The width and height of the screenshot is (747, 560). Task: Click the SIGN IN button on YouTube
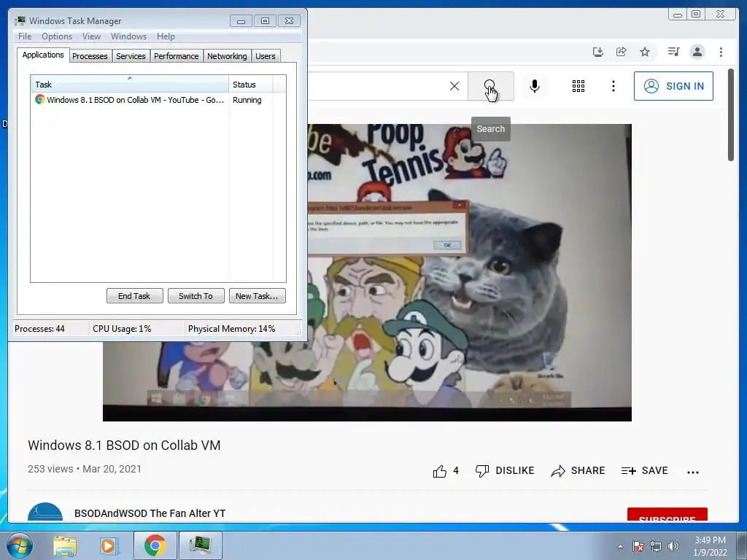tap(673, 86)
